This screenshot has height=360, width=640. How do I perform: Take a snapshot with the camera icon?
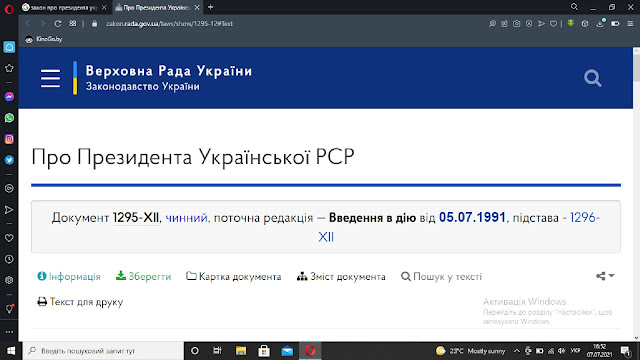pyautogui.click(x=517, y=24)
